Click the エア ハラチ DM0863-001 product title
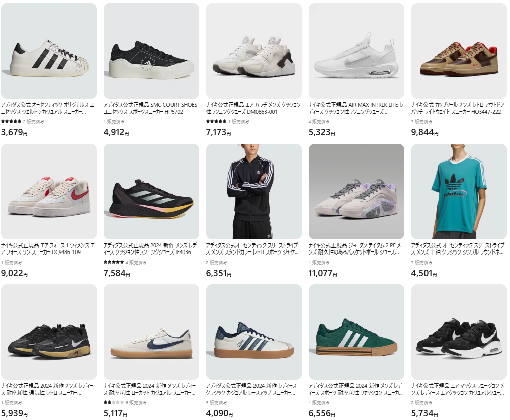Image resolution: width=510 pixels, height=420 pixels. click(x=253, y=108)
